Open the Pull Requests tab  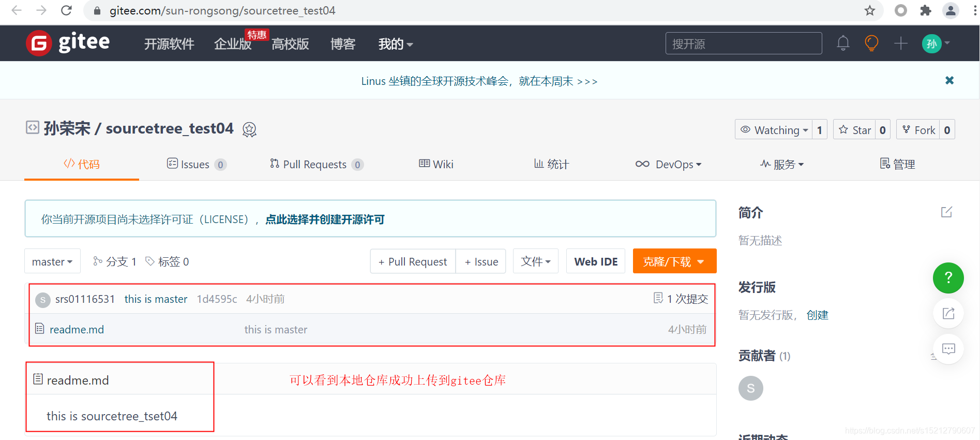316,164
